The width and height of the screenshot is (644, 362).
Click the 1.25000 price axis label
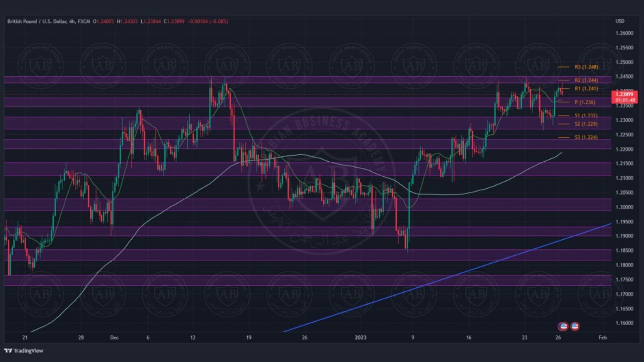[624, 62]
